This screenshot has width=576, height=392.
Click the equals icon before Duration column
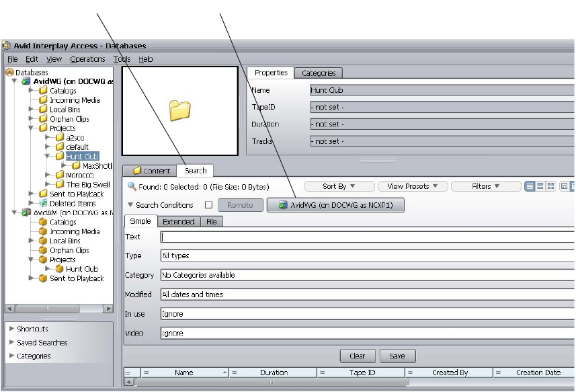pyautogui.click(x=234, y=373)
